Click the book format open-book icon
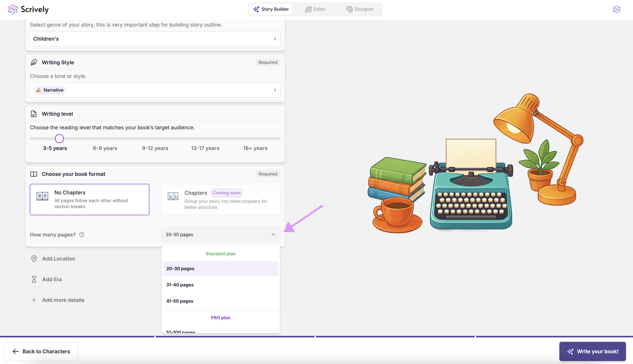Viewport: 633px width, 364px height. [33, 174]
